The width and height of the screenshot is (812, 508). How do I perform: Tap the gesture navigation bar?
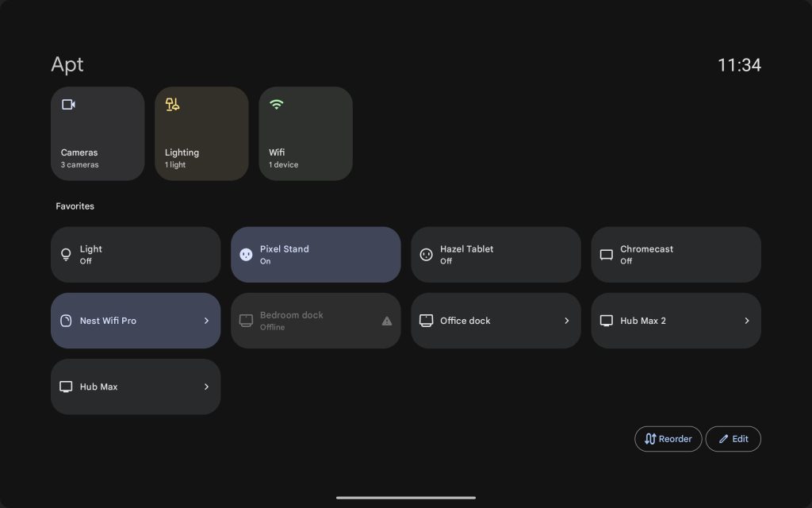pyautogui.click(x=406, y=497)
